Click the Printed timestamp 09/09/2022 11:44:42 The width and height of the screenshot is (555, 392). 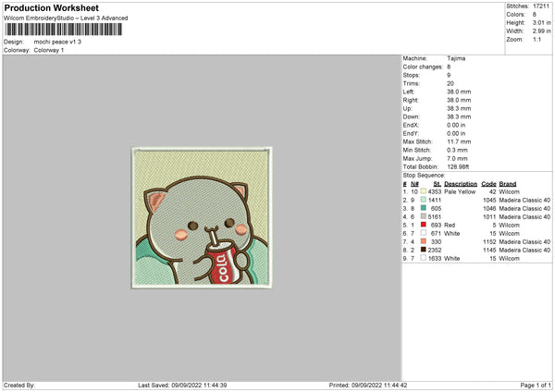379,385
